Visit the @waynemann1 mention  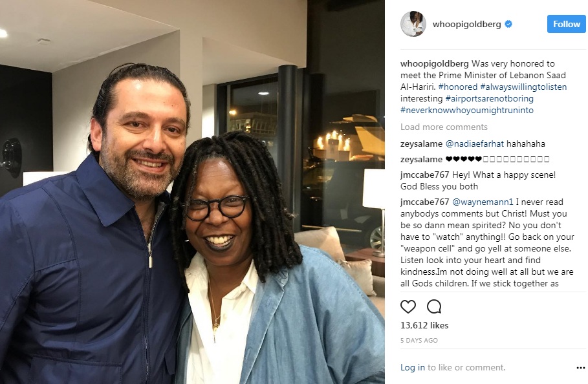click(483, 202)
